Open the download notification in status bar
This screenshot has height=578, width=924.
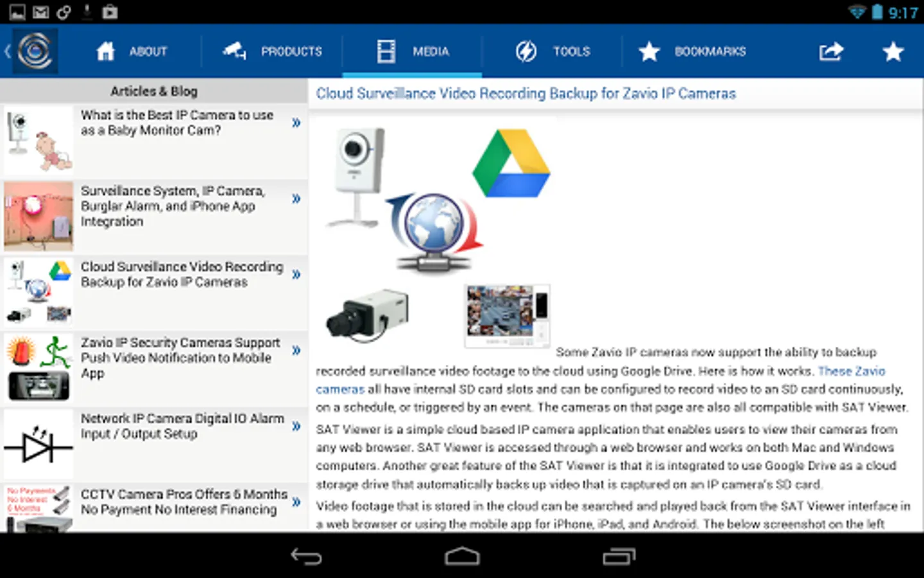tap(87, 12)
